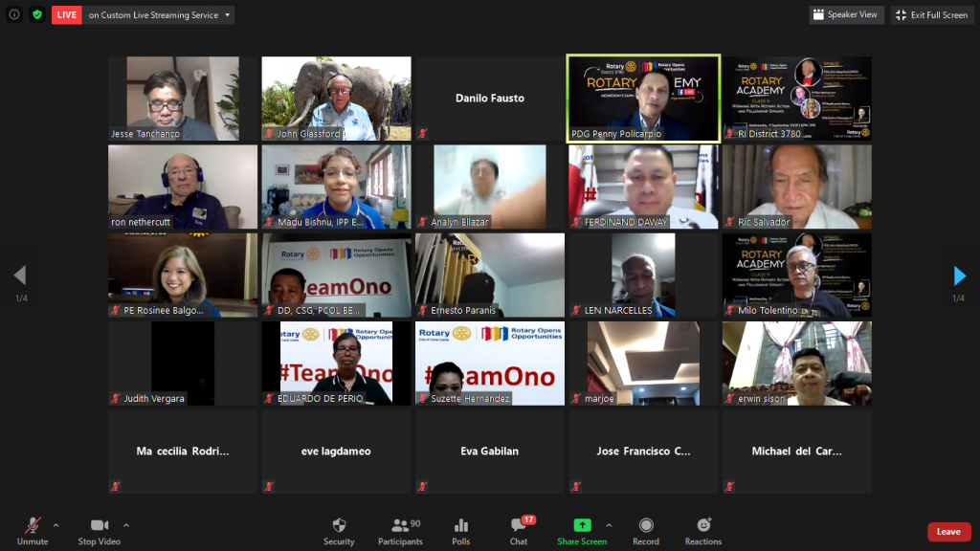Expand share screen options arrow
This screenshot has height=551, width=980.
tap(609, 525)
